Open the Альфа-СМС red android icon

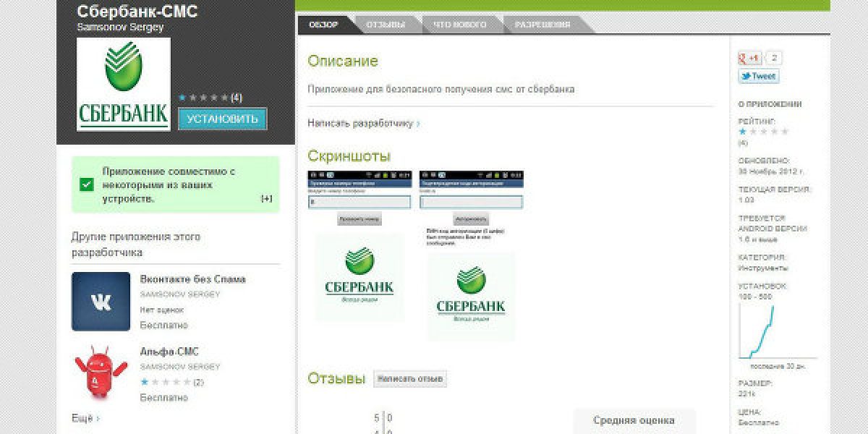point(101,373)
